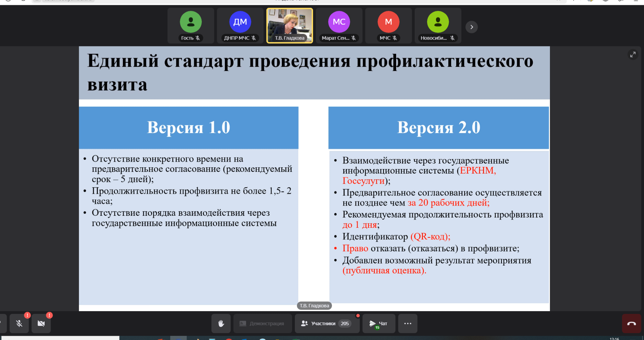This screenshot has height=340, width=644.
Task: Toggle the microphone mute button
Action: click(19, 324)
